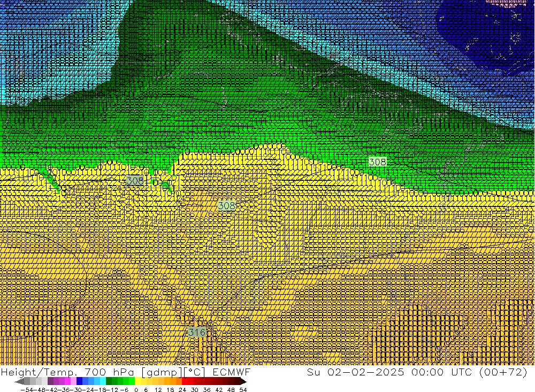This screenshot has width=535, height=392.
Task: Click the date 'Su 02-02-2025' text
Action: click(x=356, y=372)
